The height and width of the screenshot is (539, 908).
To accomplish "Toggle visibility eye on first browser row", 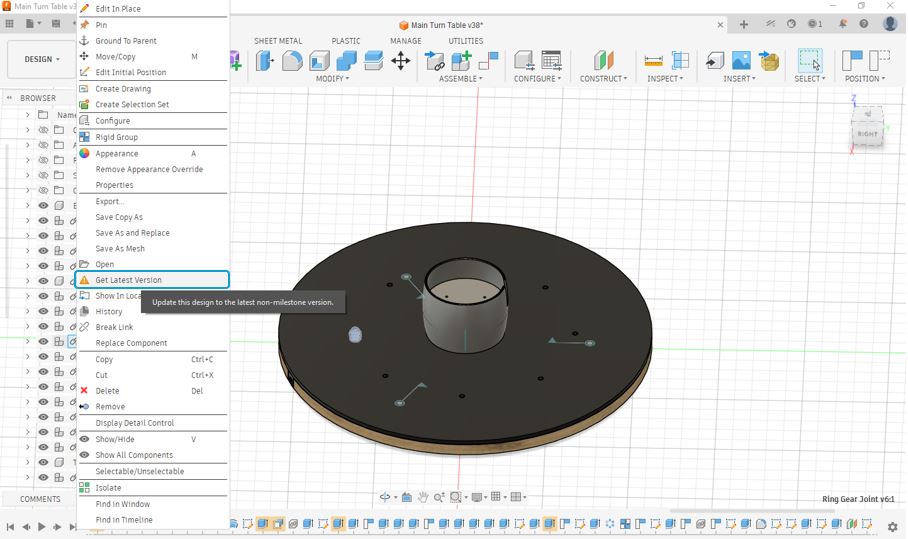I will pyautogui.click(x=43, y=130).
